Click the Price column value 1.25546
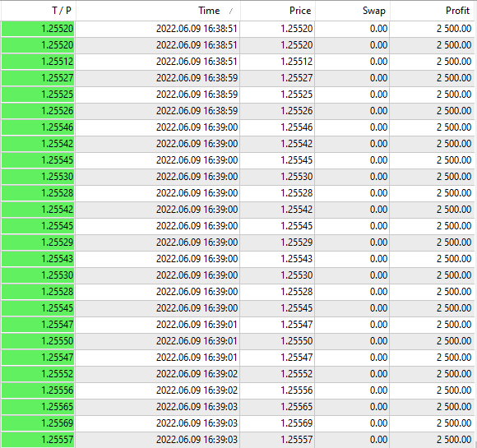The image size is (477, 448). (296, 127)
